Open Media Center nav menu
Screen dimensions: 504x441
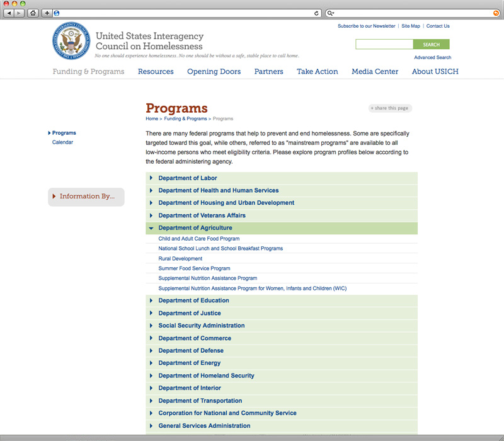click(x=375, y=71)
